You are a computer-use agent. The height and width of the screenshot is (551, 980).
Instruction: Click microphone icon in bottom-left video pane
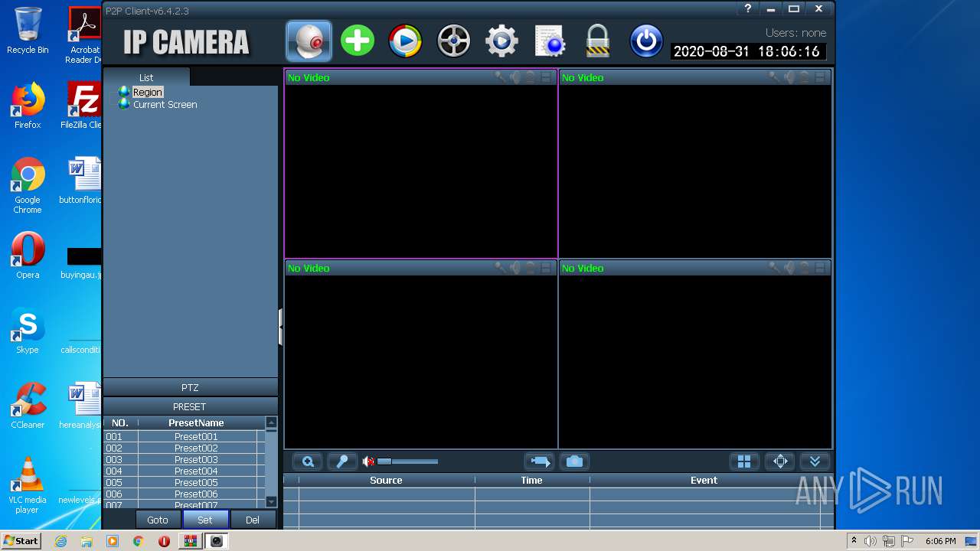point(500,267)
